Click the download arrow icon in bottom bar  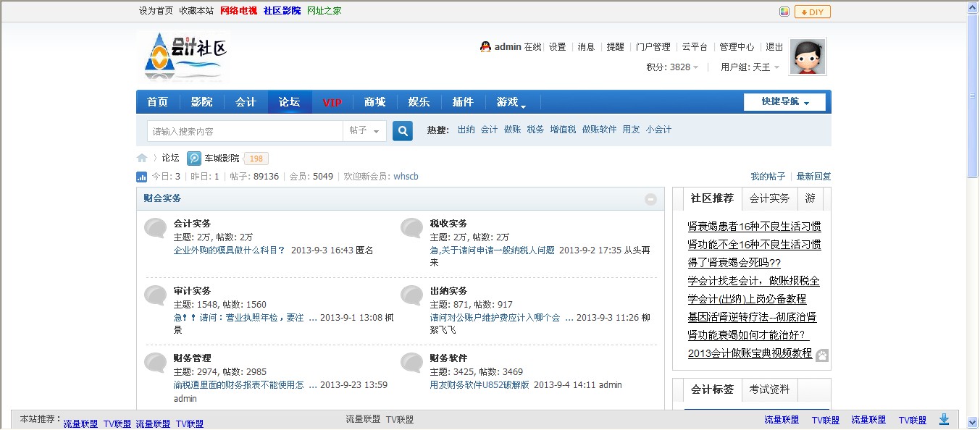944,419
